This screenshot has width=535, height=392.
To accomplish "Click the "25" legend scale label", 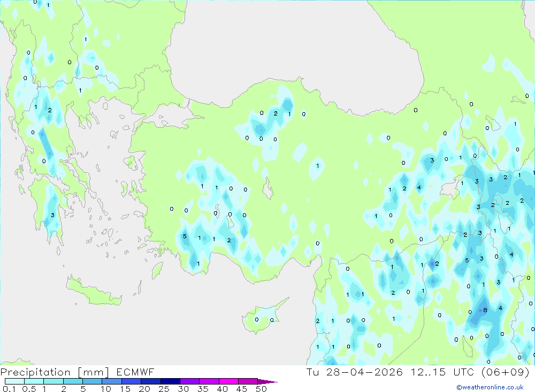I will point(164,389).
